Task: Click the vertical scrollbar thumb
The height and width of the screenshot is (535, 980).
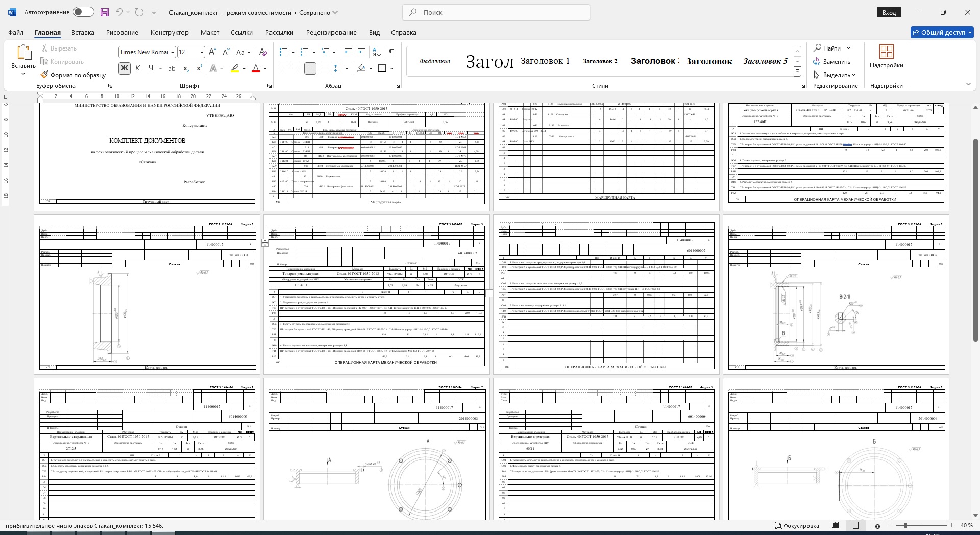Action: coord(975,240)
